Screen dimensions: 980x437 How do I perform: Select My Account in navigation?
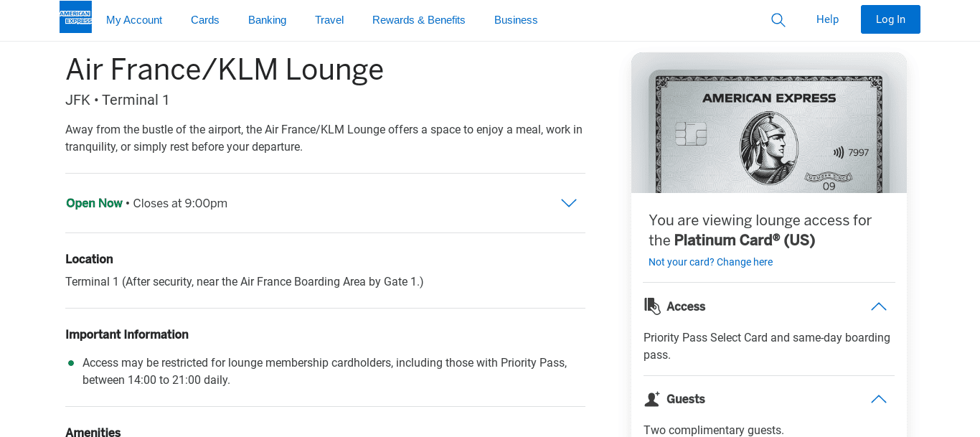point(134,19)
